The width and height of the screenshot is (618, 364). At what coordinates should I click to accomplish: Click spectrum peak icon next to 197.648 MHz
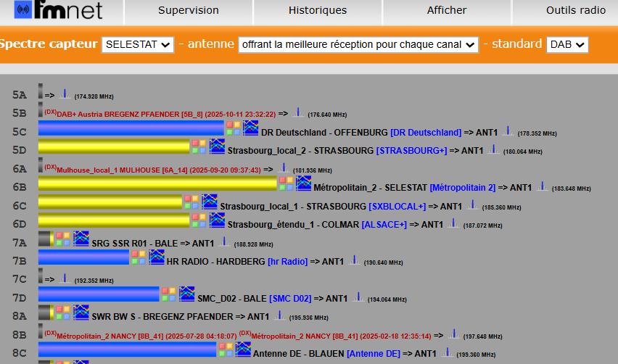[454, 334]
